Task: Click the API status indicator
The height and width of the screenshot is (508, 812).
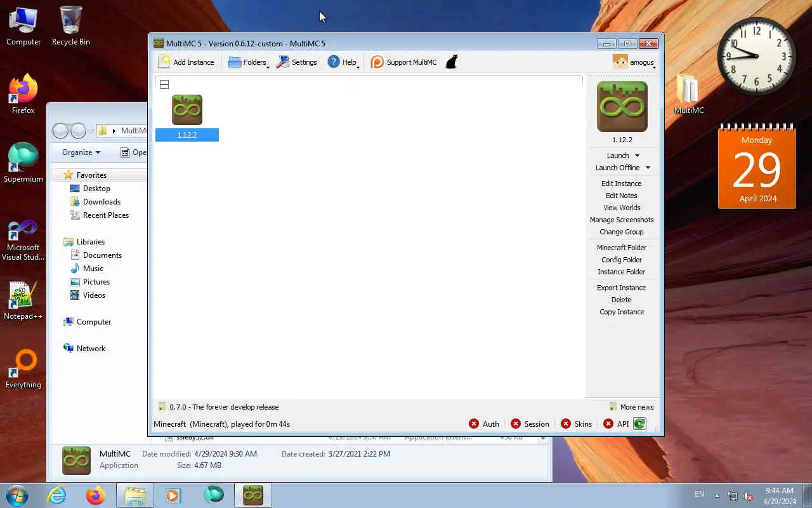Action: click(x=616, y=424)
